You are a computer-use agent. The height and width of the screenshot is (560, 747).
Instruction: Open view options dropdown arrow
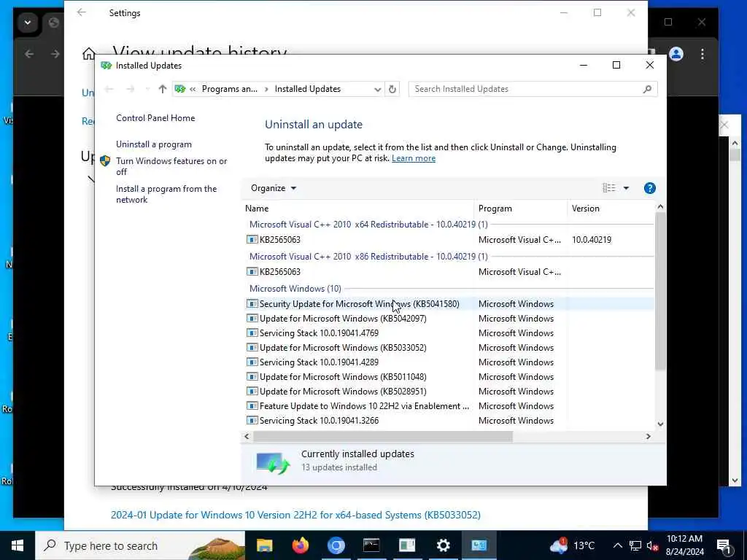626,188
